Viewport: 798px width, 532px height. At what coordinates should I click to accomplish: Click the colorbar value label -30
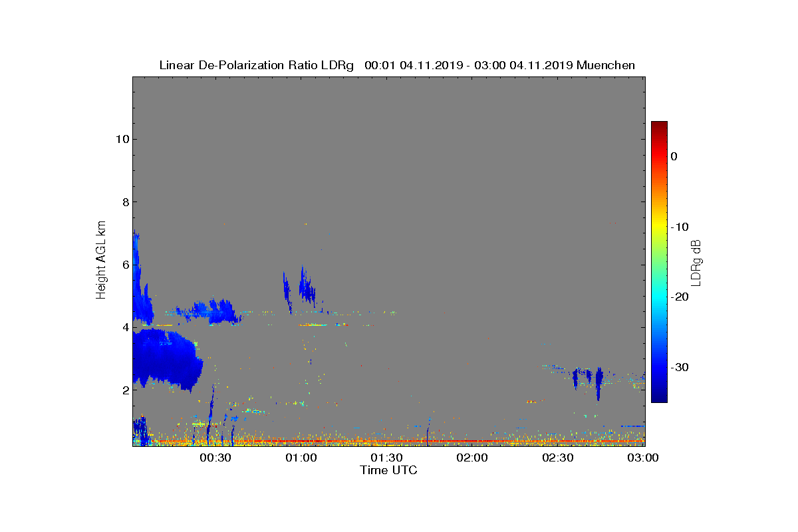679,367
